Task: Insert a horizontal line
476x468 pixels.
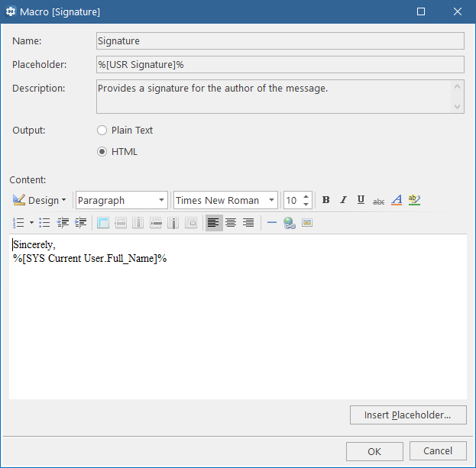Action: [272, 223]
